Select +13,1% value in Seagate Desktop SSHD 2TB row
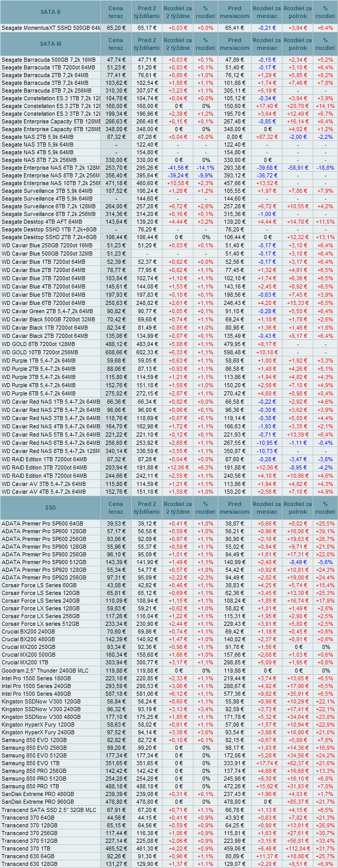 [325, 237]
